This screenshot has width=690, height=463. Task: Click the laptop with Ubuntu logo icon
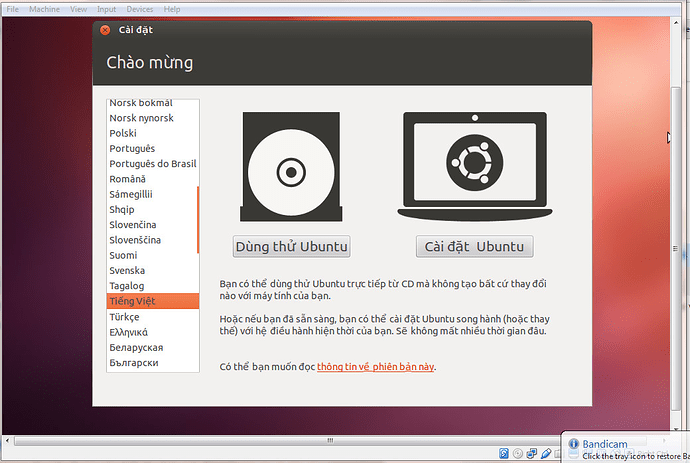(474, 166)
